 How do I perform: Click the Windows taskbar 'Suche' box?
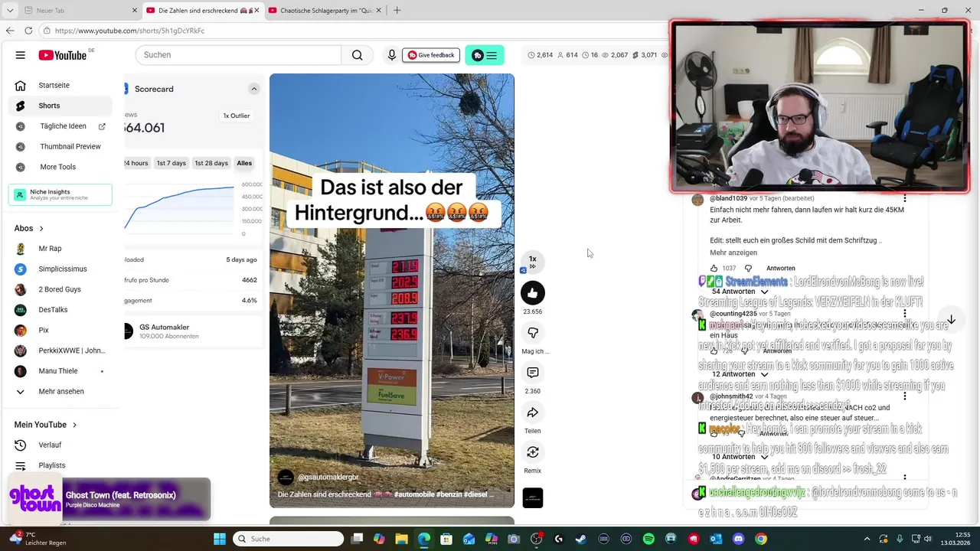[288, 539]
